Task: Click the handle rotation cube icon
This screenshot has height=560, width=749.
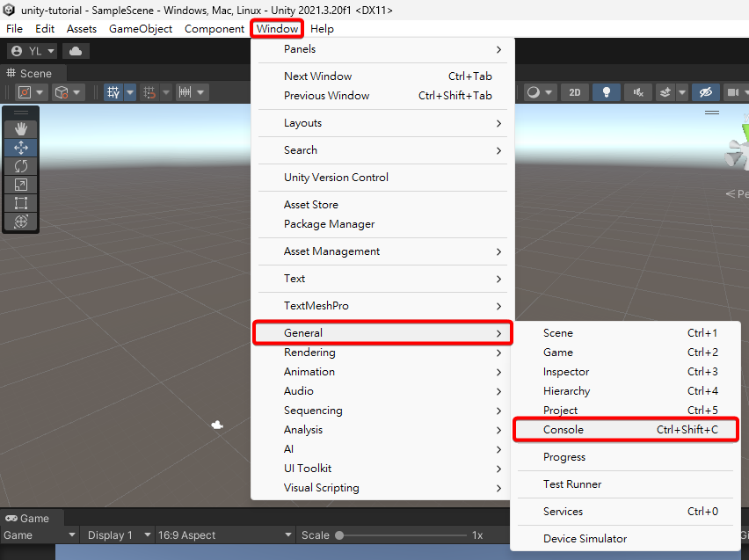Action: coord(62,92)
